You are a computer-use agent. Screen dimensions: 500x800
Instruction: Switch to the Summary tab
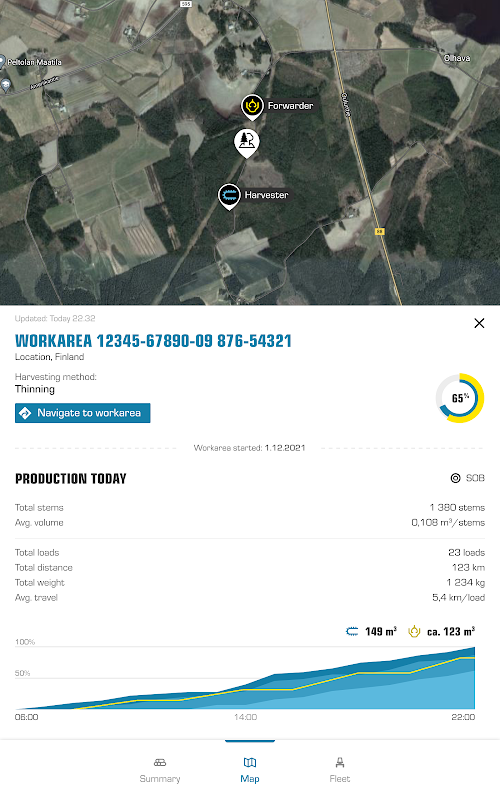tap(160, 770)
